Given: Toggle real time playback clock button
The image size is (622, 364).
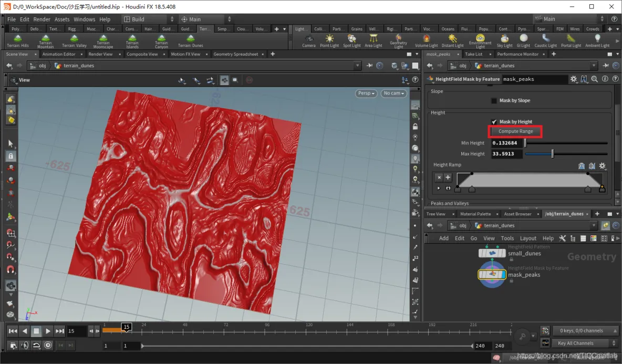Looking at the screenshot, I should point(48,345).
